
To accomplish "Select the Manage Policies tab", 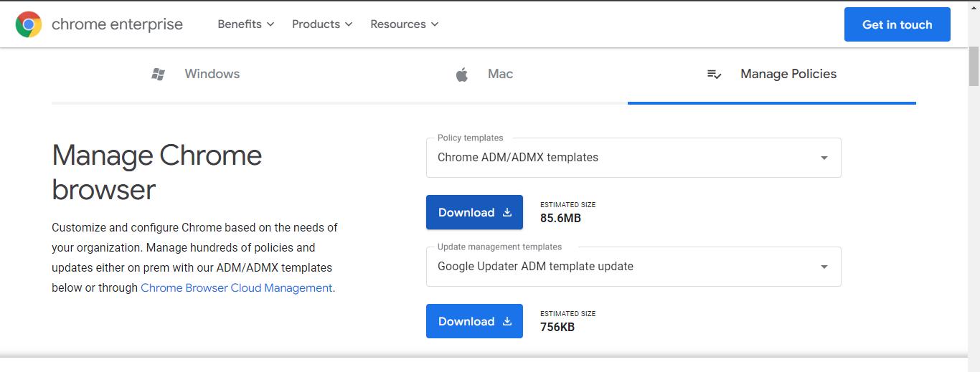I will pyautogui.click(x=772, y=74).
